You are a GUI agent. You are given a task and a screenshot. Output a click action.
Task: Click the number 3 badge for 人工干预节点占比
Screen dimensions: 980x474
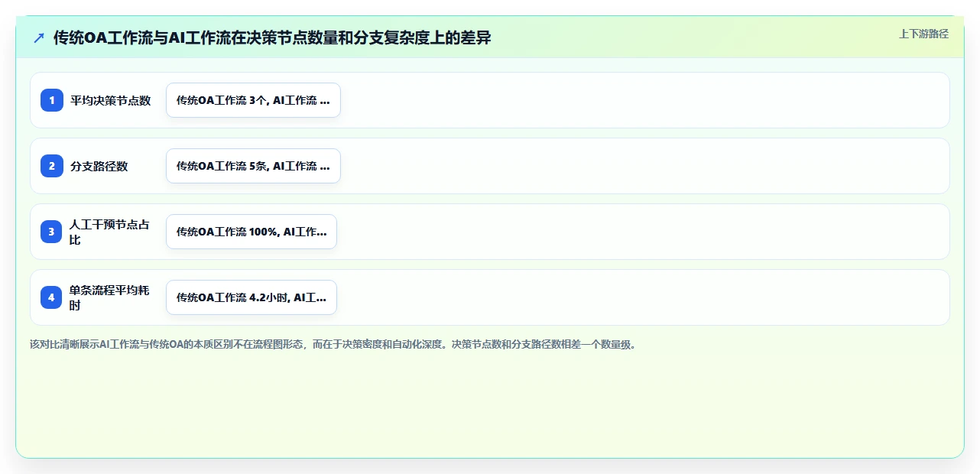point(52,232)
